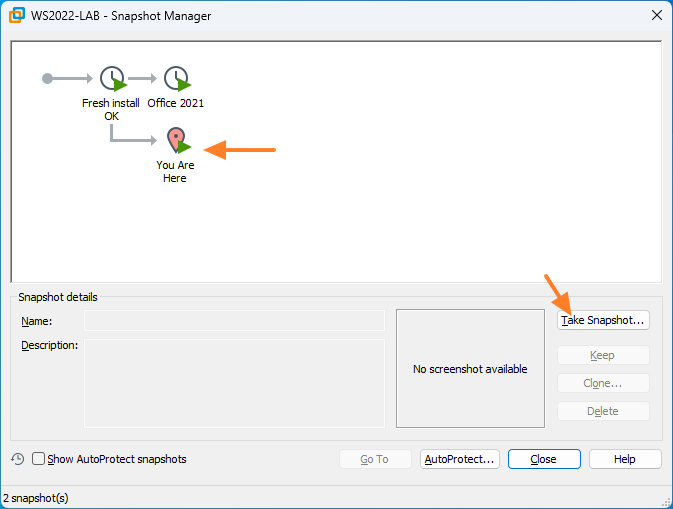Screen dimensions: 673x509
Task: Click the AutoProtect clock icon
Action: click(x=18, y=459)
